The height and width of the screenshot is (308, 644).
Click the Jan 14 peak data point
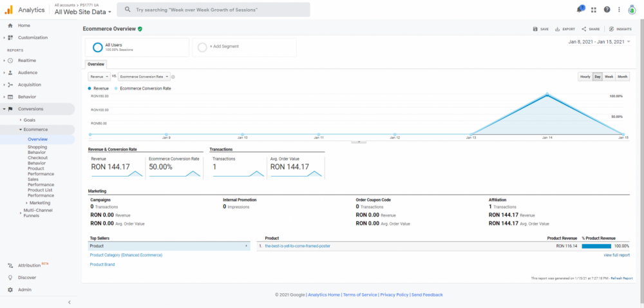[x=547, y=95]
